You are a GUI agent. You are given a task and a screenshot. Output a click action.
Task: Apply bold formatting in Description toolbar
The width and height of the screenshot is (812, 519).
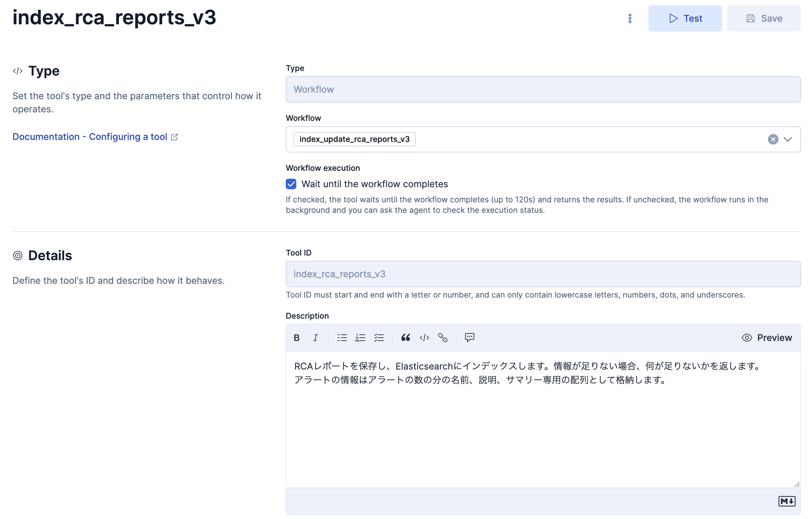297,338
